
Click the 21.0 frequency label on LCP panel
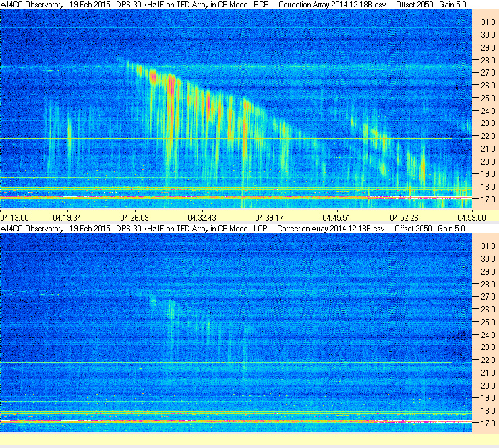488,373
